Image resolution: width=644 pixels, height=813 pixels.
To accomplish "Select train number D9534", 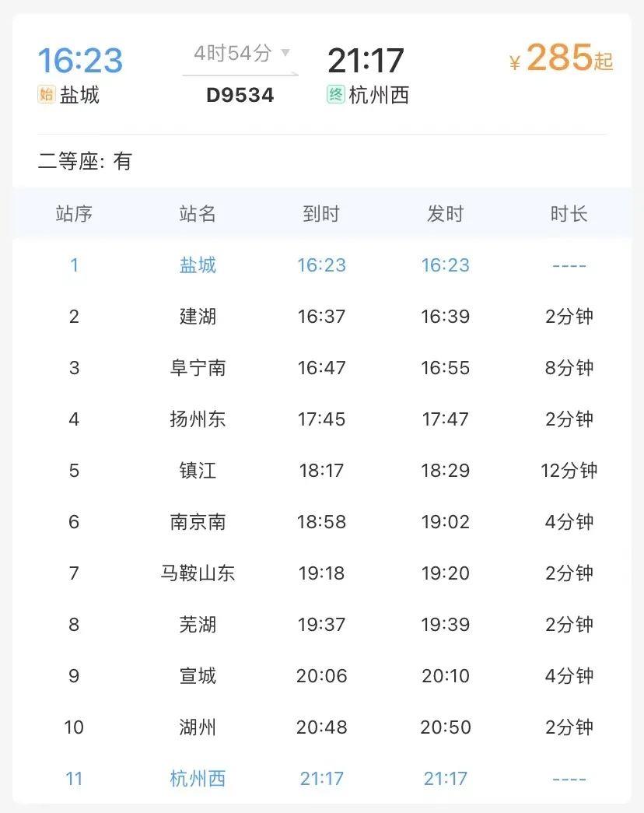I will click(240, 96).
